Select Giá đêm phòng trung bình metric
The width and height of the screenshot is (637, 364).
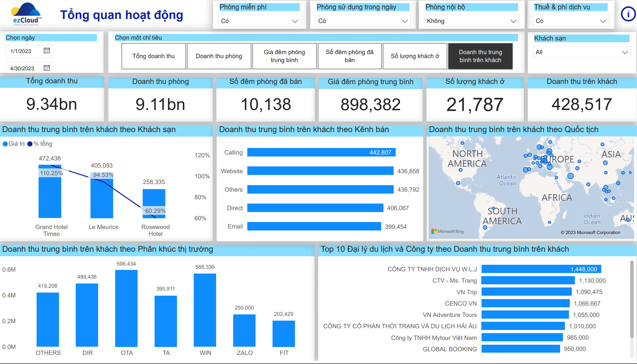[284, 56]
